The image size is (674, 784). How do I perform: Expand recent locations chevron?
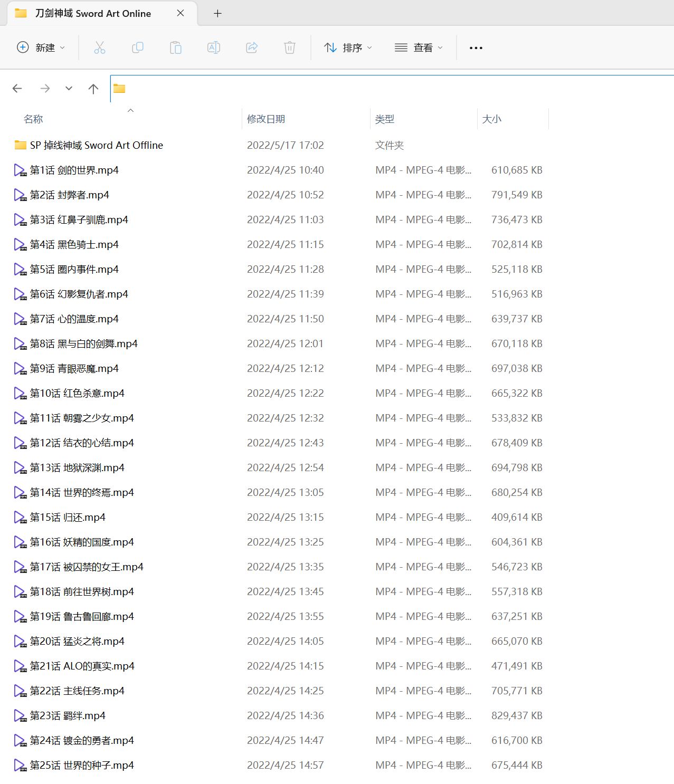69,89
